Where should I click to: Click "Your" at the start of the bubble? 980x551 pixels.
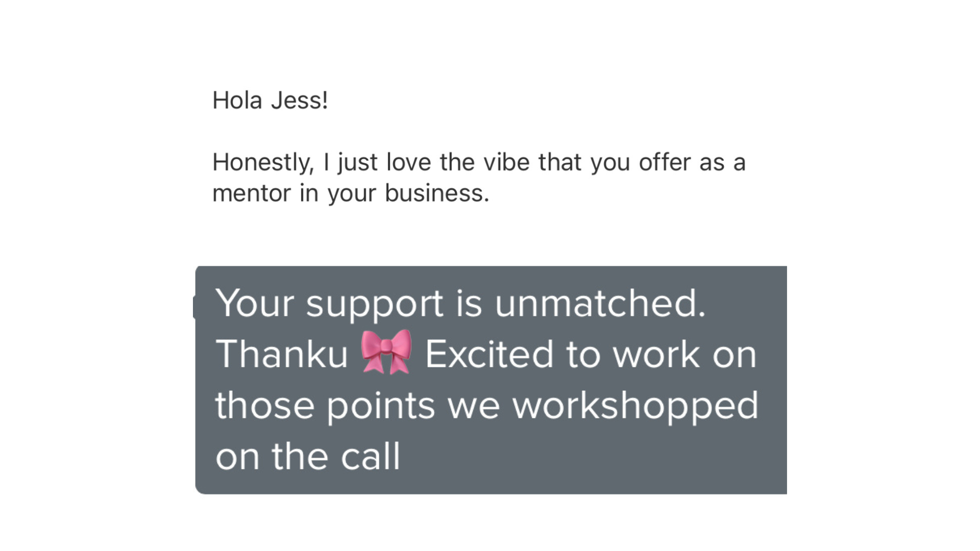pyautogui.click(x=255, y=303)
